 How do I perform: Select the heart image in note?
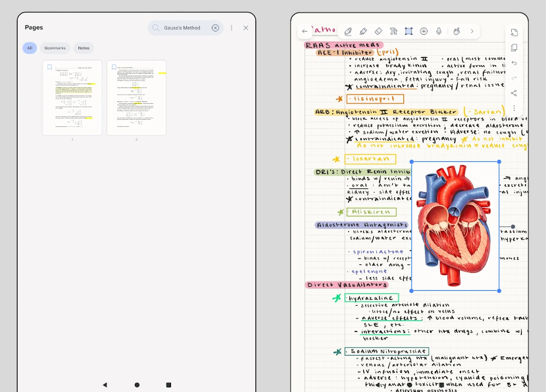click(455, 226)
